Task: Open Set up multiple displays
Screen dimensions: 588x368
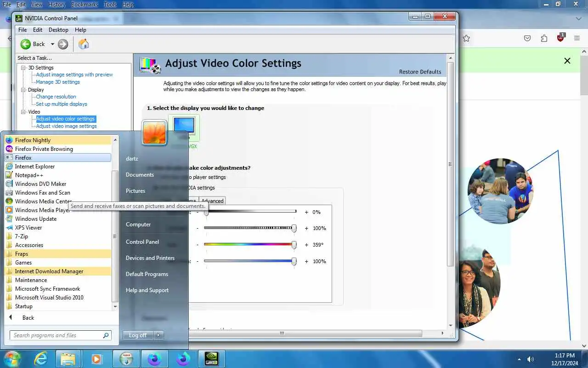Action: 62,104
